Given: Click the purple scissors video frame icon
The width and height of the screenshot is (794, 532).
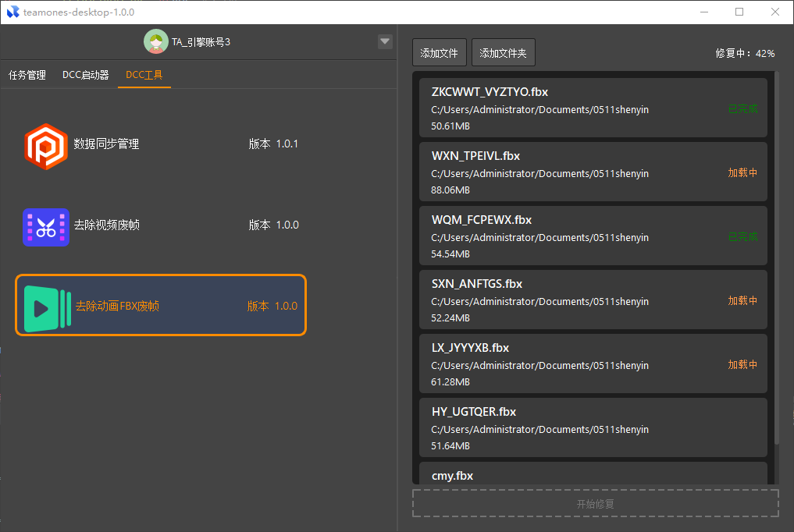Looking at the screenshot, I should tap(45, 227).
